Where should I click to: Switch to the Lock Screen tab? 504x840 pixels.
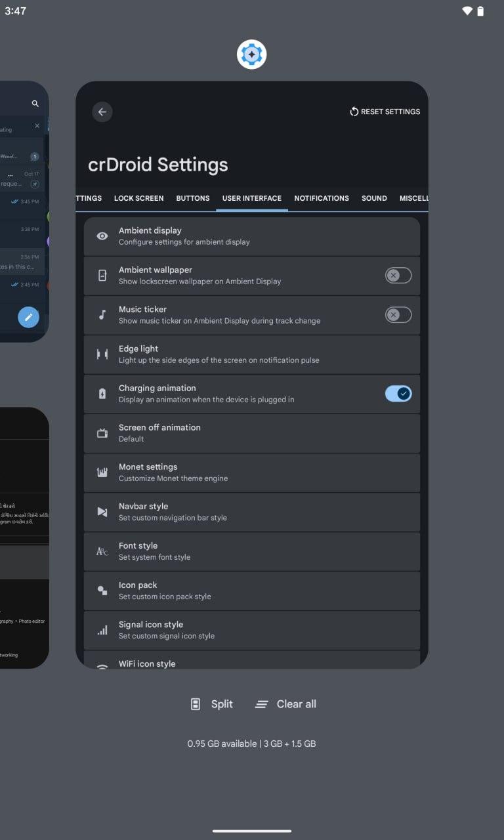[138, 198]
